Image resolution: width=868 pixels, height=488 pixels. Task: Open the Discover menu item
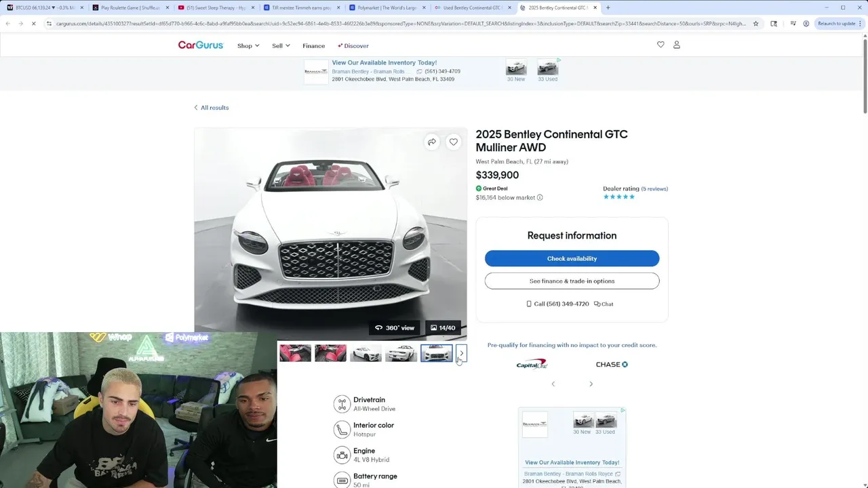353,46
